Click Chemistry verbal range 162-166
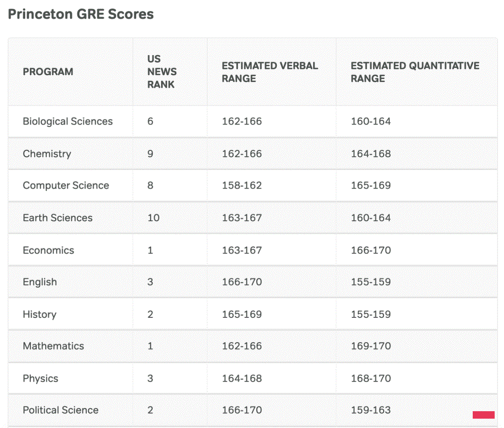 click(242, 154)
